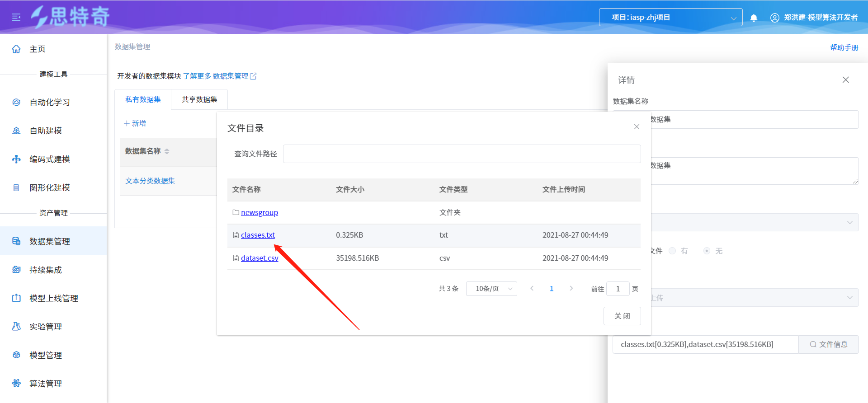This screenshot has height=403, width=868.
Task: Open the classes.txt file link
Action: point(258,235)
